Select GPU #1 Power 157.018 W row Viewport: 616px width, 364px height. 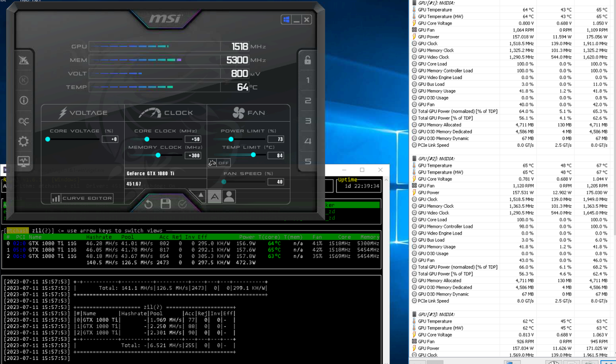click(513, 37)
